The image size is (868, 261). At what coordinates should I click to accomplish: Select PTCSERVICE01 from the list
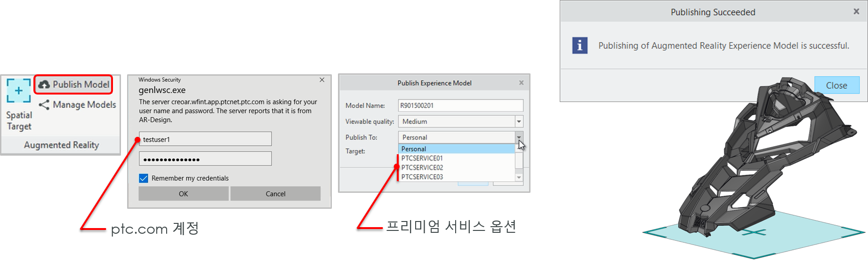click(x=457, y=158)
